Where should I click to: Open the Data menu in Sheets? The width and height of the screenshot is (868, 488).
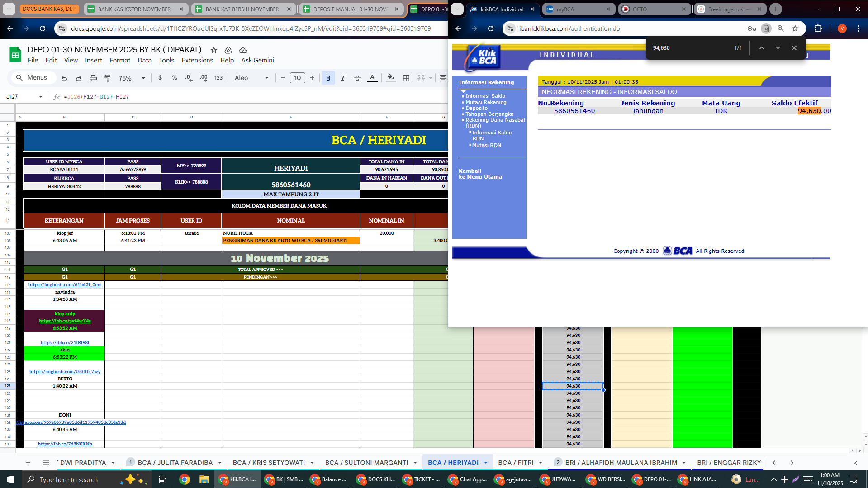pyautogui.click(x=145, y=60)
